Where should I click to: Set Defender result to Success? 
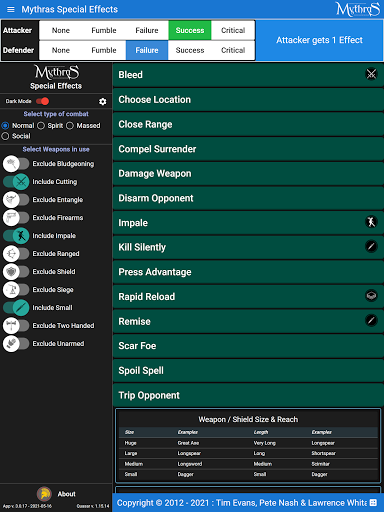click(x=190, y=50)
